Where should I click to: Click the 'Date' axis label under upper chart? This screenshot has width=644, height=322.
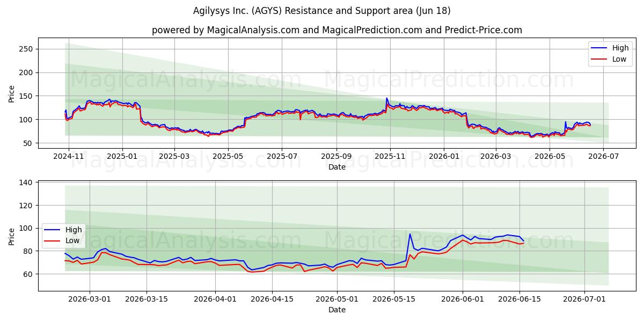[337, 167]
